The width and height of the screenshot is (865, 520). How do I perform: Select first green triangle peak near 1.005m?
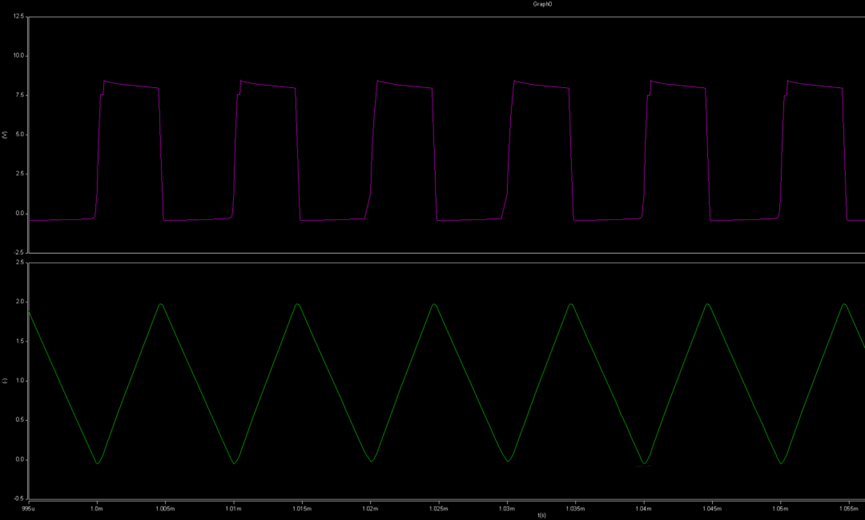(x=160, y=304)
